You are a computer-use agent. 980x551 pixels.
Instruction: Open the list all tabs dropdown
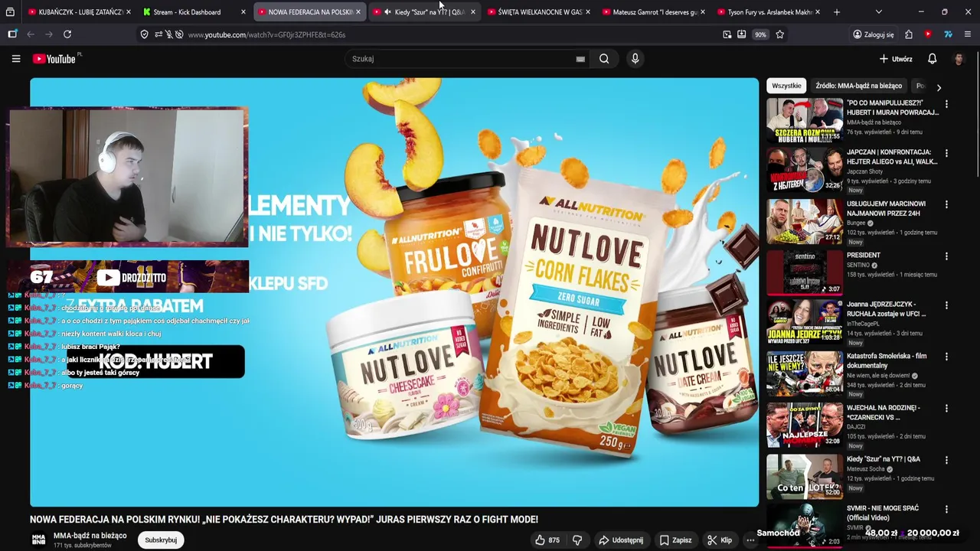tap(878, 12)
